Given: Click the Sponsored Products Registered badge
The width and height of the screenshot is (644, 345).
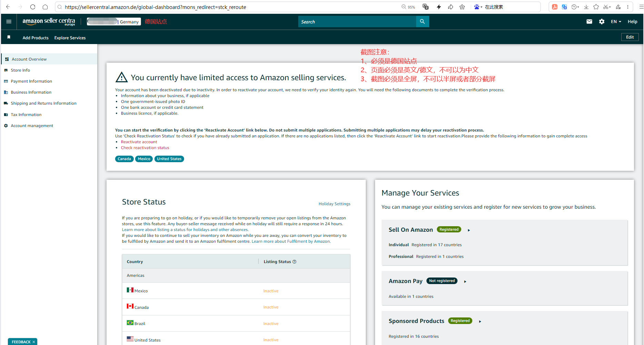Looking at the screenshot, I should tap(460, 321).
